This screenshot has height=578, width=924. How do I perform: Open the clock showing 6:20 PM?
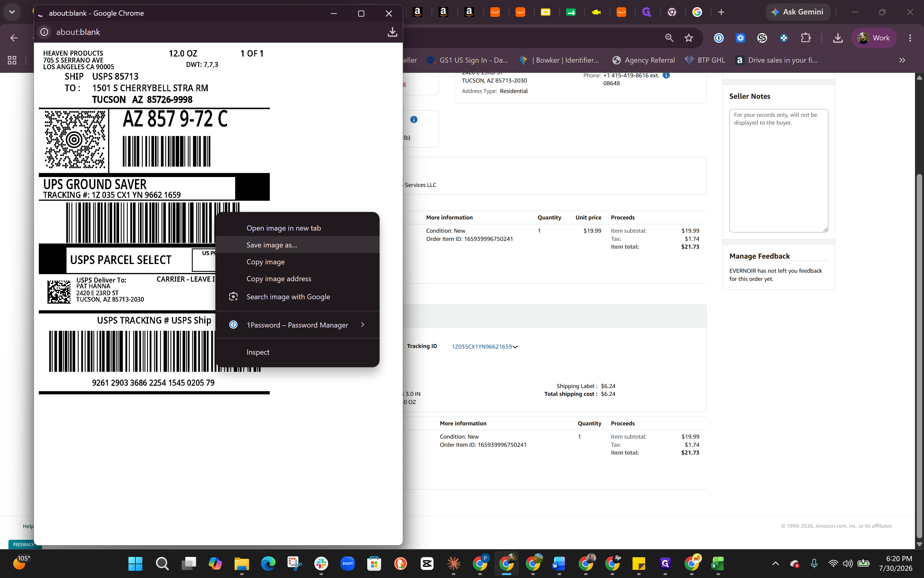pos(895,564)
